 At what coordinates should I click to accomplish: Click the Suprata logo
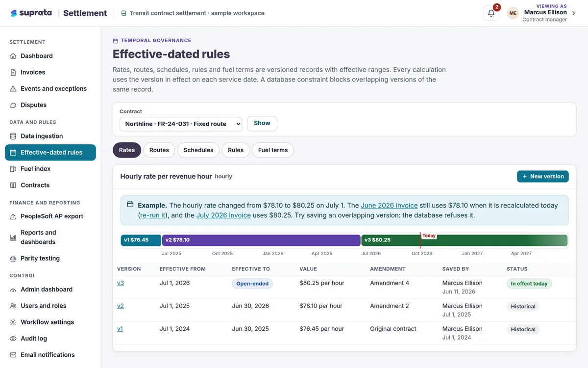[31, 13]
